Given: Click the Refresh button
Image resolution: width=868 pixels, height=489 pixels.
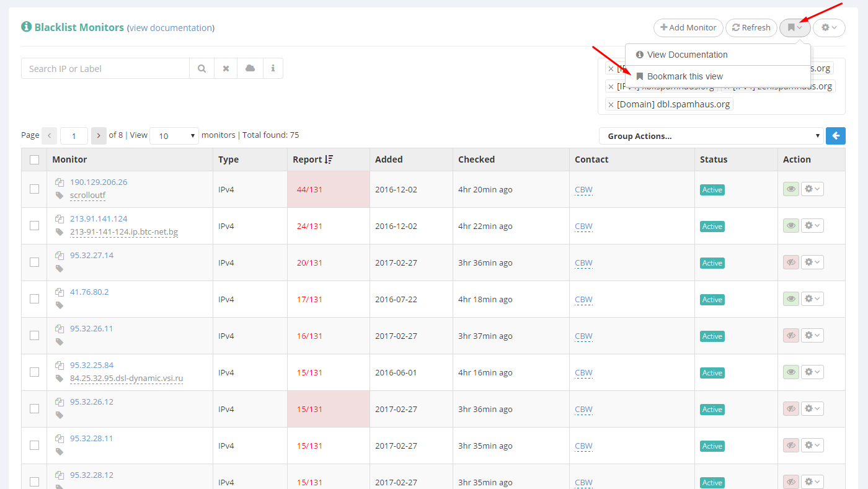Looking at the screenshot, I should pos(751,27).
